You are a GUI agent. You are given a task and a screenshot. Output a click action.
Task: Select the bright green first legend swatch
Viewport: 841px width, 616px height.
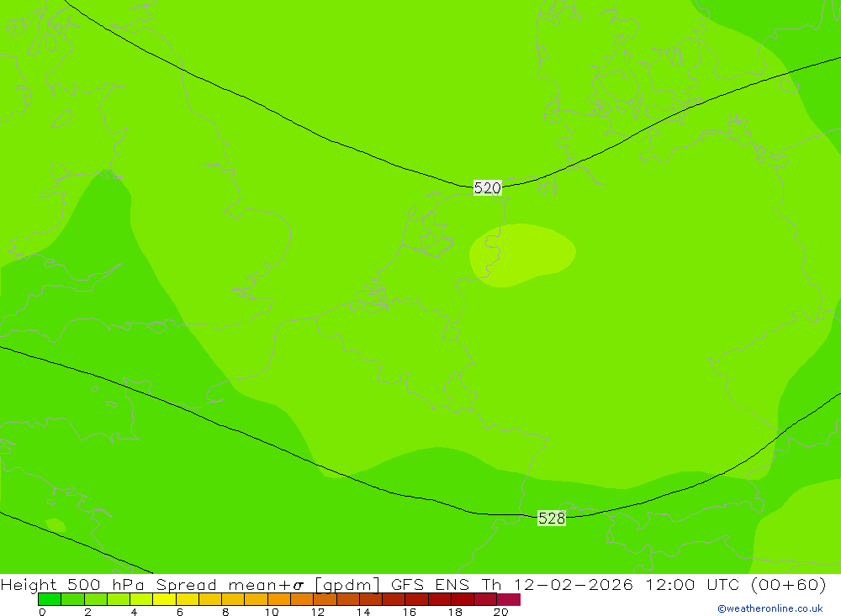coord(50,599)
